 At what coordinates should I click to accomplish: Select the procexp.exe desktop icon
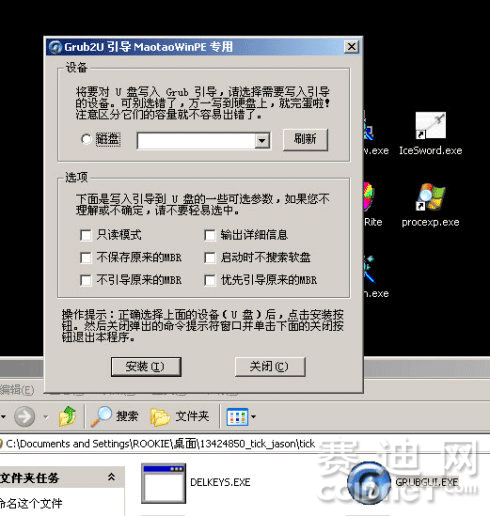pyautogui.click(x=430, y=197)
